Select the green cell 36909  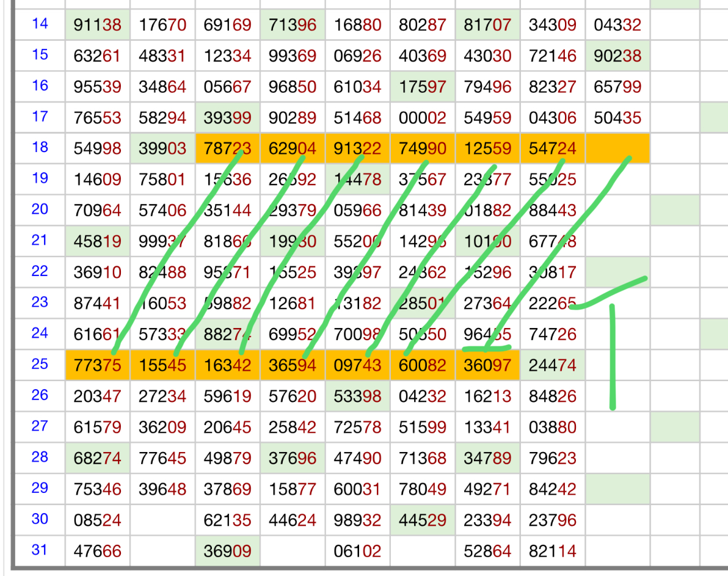228,550
